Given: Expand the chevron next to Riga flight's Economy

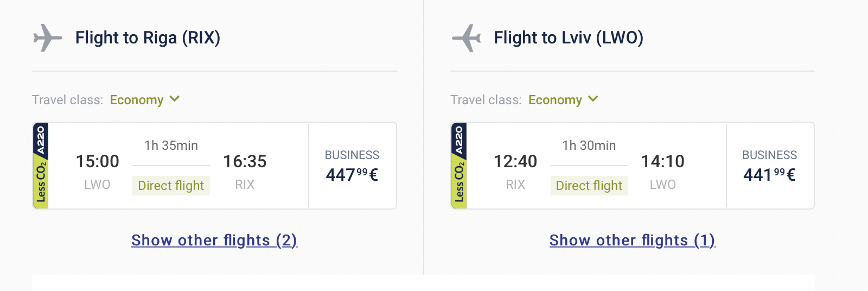Looking at the screenshot, I should (175, 99).
